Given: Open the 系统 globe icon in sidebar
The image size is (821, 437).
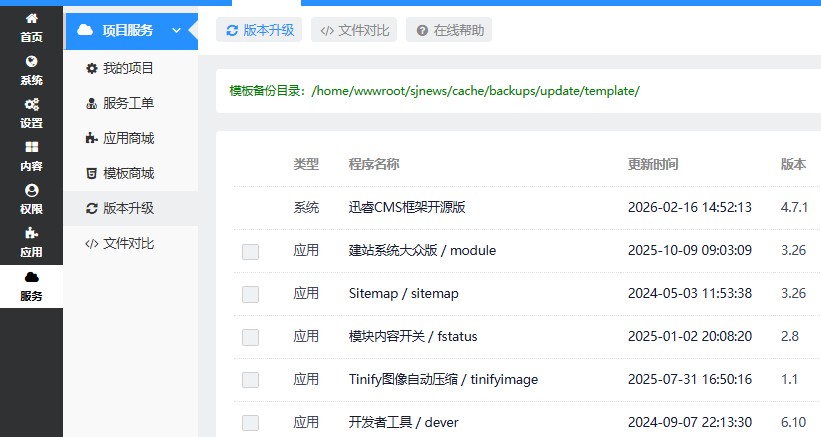Looking at the screenshot, I should [x=31, y=61].
